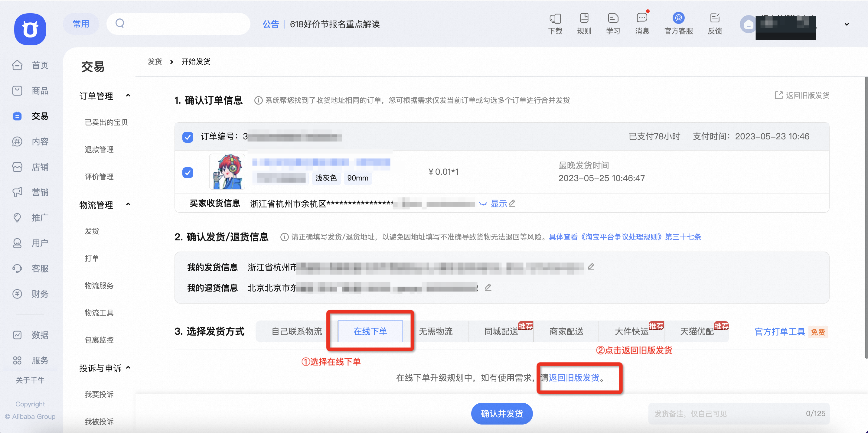
Task: Edit buyer address pencil icon
Action: [x=512, y=203]
